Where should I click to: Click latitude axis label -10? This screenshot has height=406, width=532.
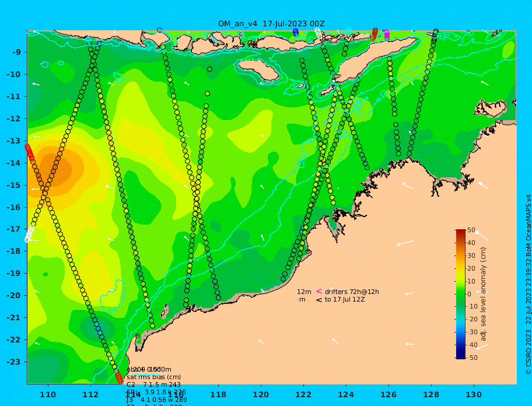coord(13,74)
